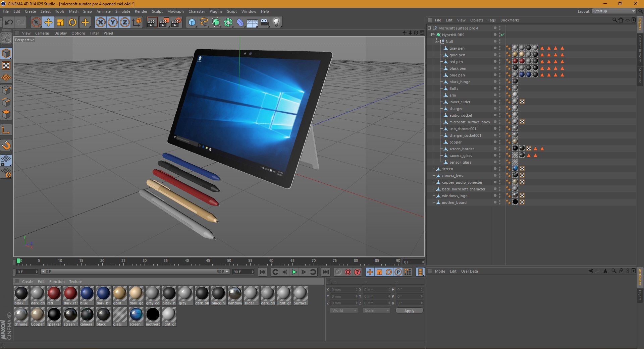Image resolution: width=644 pixels, height=349 pixels.
Task: Click Render Active View icon
Action: [x=152, y=22]
